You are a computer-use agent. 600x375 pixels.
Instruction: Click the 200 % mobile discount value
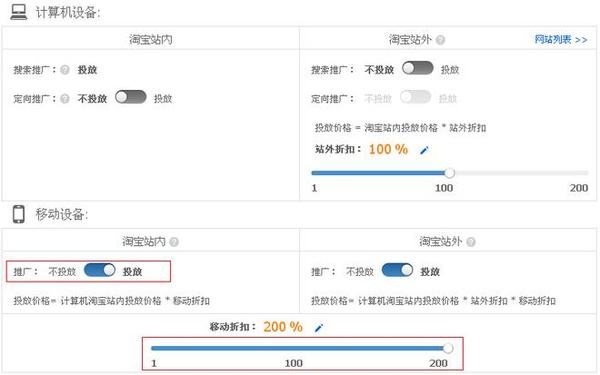283,327
